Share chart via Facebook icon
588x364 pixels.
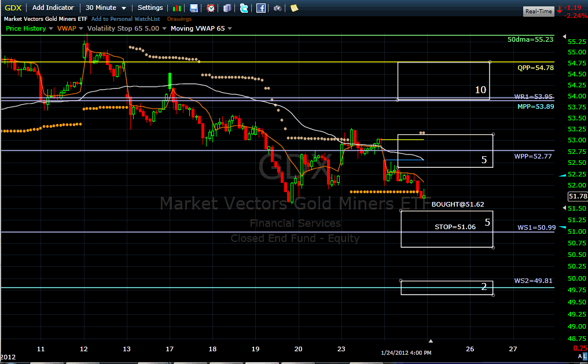[x=261, y=8]
